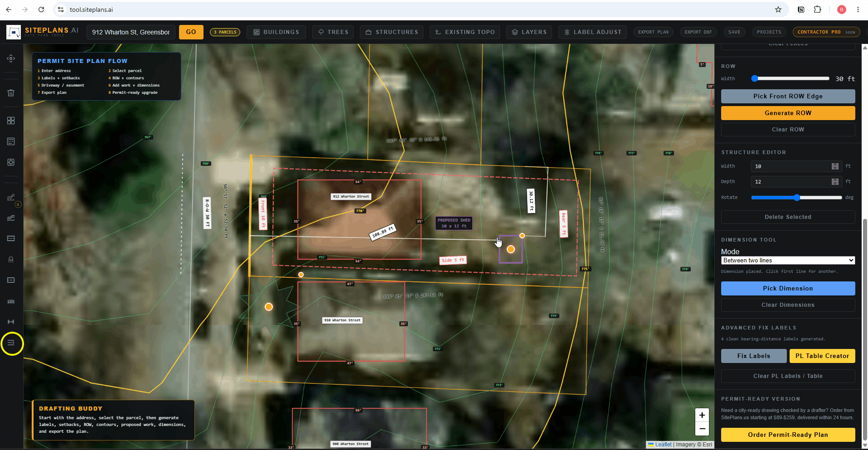This screenshot has height=450, width=868.
Task: Click the Leaflet attribution link
Action: (663, 445)
